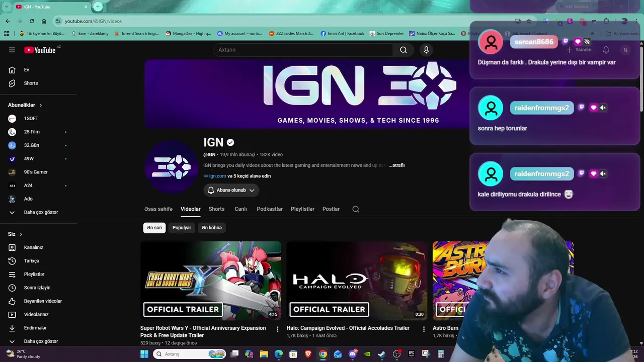The image size is (644, 362).
Task: Switch to the Canlı tab
Action: (240, 209)
